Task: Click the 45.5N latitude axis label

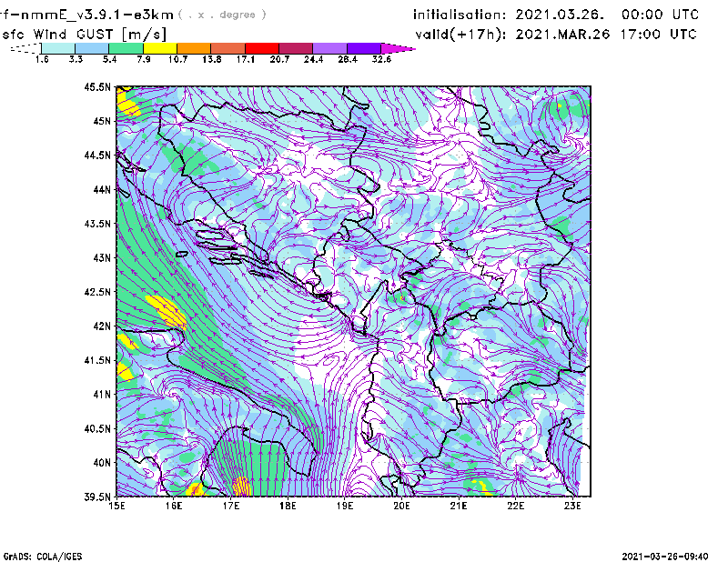Action: 96,87
